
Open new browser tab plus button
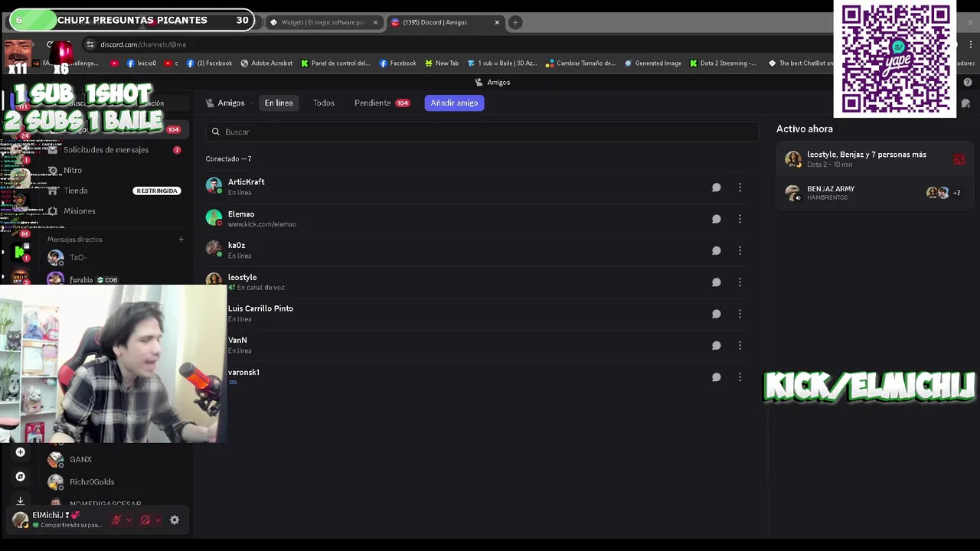[x=515, y=22]
